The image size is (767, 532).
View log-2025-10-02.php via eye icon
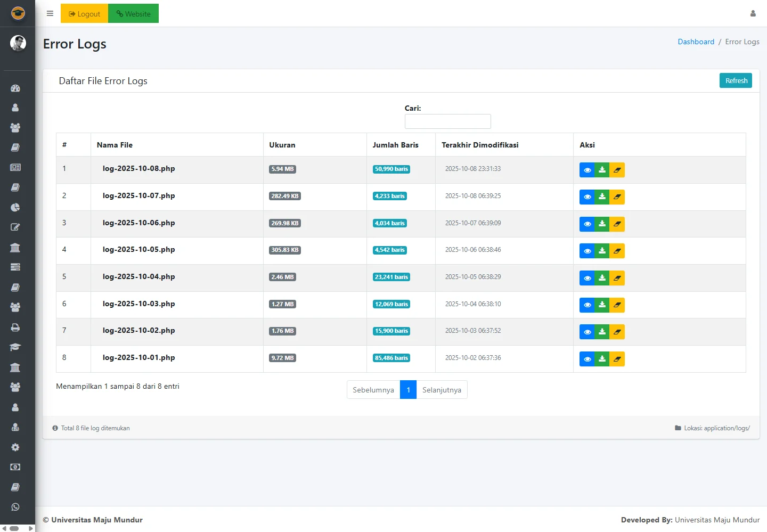point(587,332)
